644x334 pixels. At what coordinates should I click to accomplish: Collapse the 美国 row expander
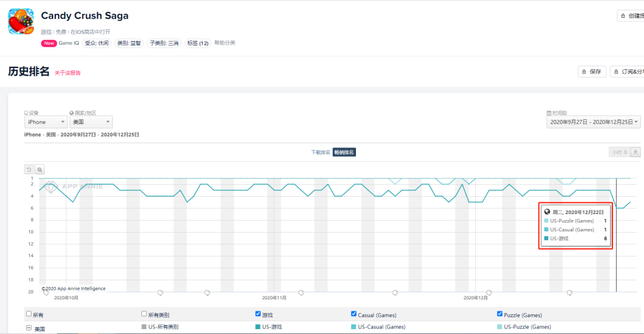29,328
